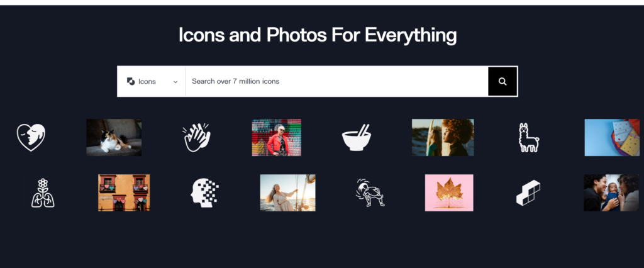Expand the chevron beside Icons
Viewport: 644px width, 268px height.
click(175, 82)
